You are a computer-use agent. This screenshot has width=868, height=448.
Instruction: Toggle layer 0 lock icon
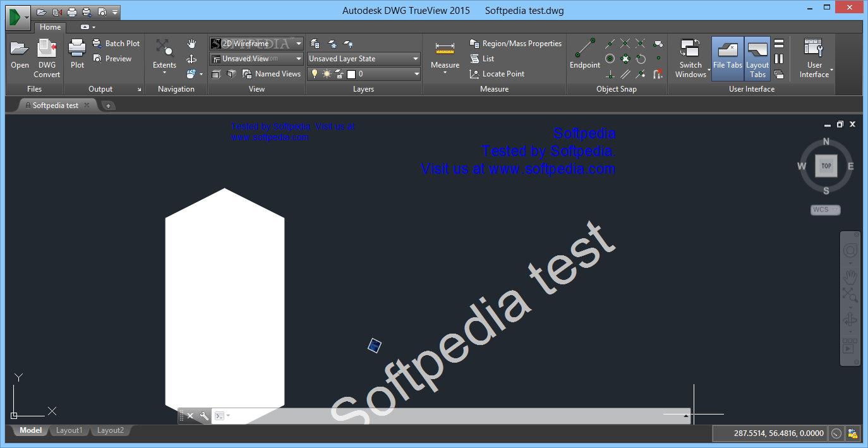[x=339, y=74]
